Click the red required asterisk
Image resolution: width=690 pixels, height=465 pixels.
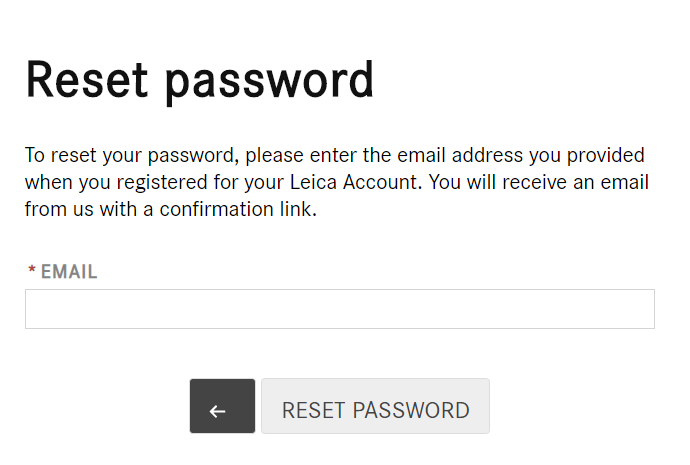pos(32,272)
